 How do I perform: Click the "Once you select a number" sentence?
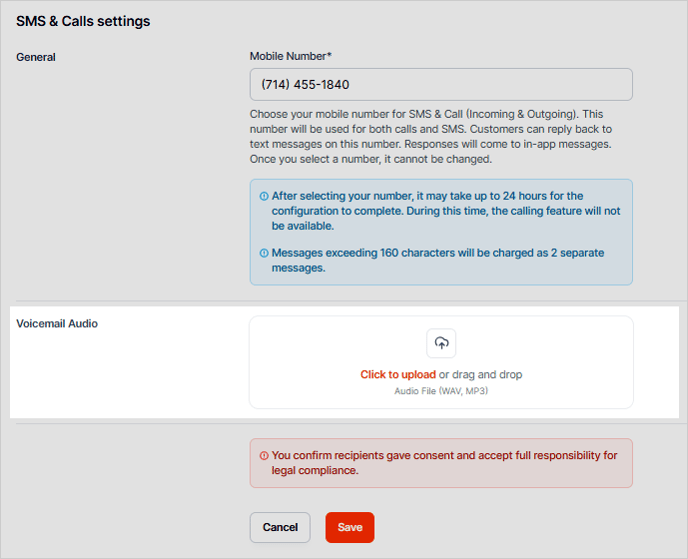(x=370, y=160)
